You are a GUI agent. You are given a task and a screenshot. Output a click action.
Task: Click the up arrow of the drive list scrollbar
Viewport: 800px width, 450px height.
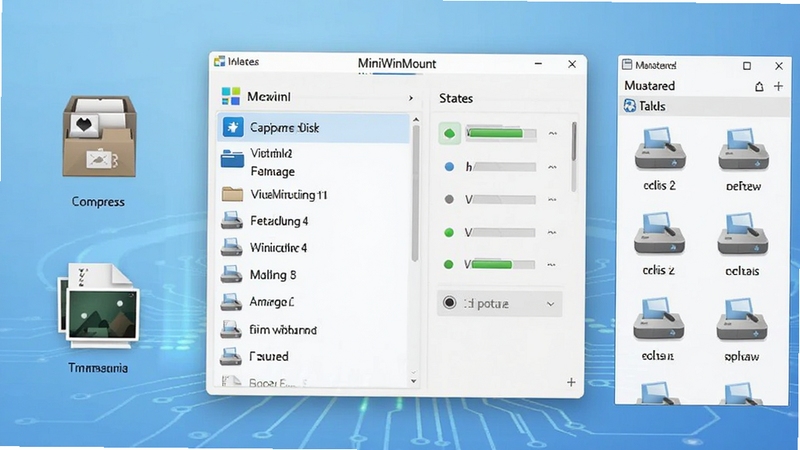(416, 120)
